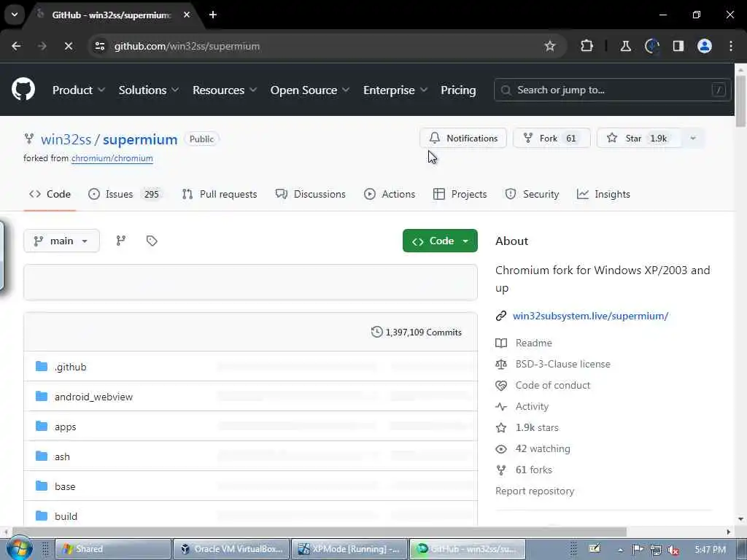Bookmark this page with the star icon
This screenshot has width=747, height=560.
tap(550, 46)
